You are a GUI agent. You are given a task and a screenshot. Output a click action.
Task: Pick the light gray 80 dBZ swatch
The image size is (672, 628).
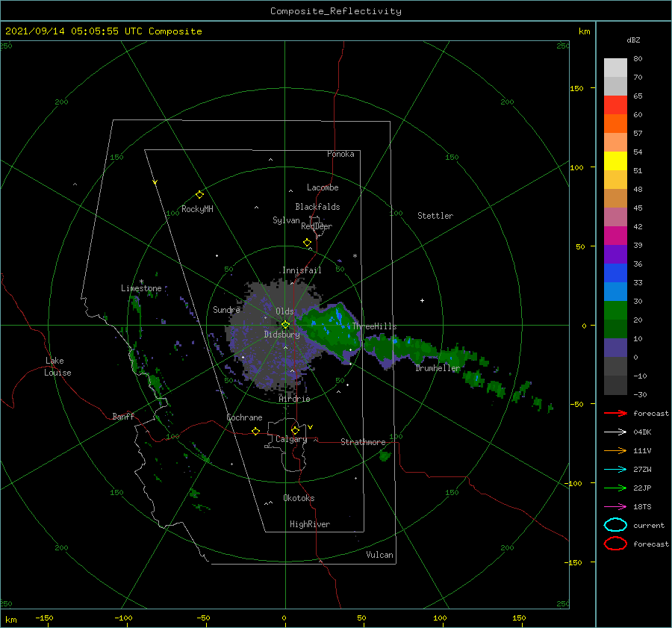615,67
